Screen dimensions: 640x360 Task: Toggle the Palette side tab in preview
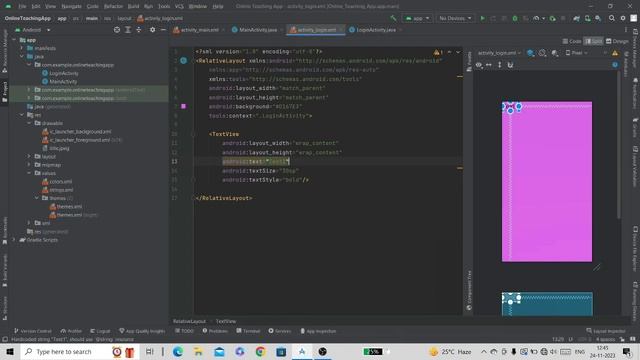click(x=469, y=61)
